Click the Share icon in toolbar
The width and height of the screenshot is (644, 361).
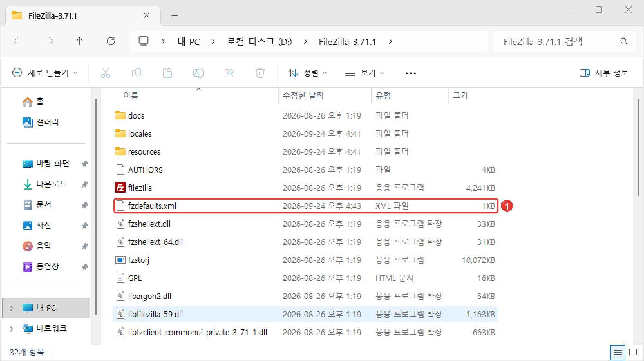pos(229,73)
